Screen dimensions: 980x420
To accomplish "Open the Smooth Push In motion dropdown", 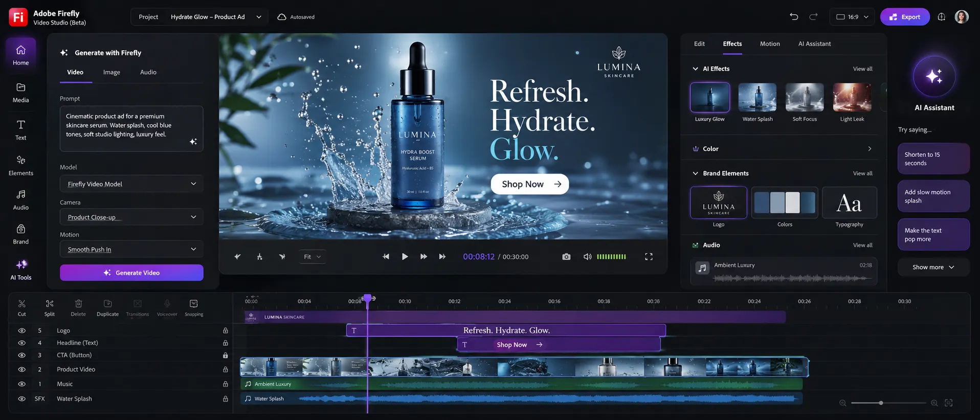I will (x=131, y=249).
